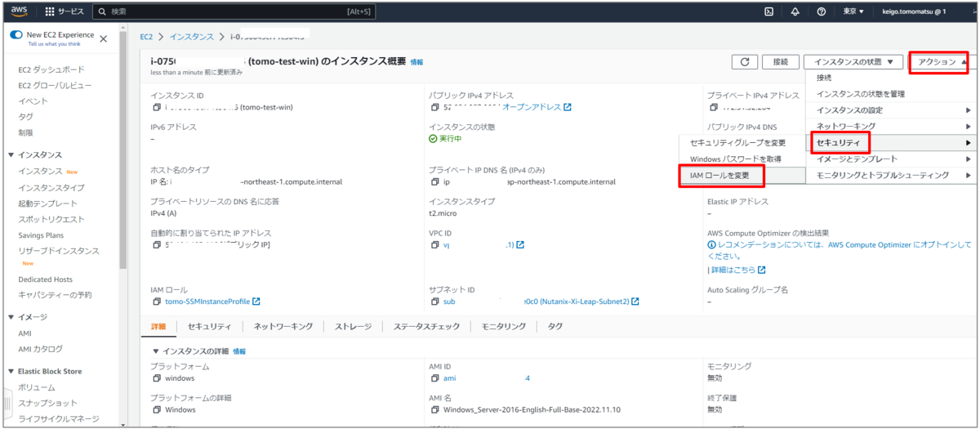Screen dimensions: 980x429
Task: Open the サービス grid menu icon
Action: click(49, 12)
